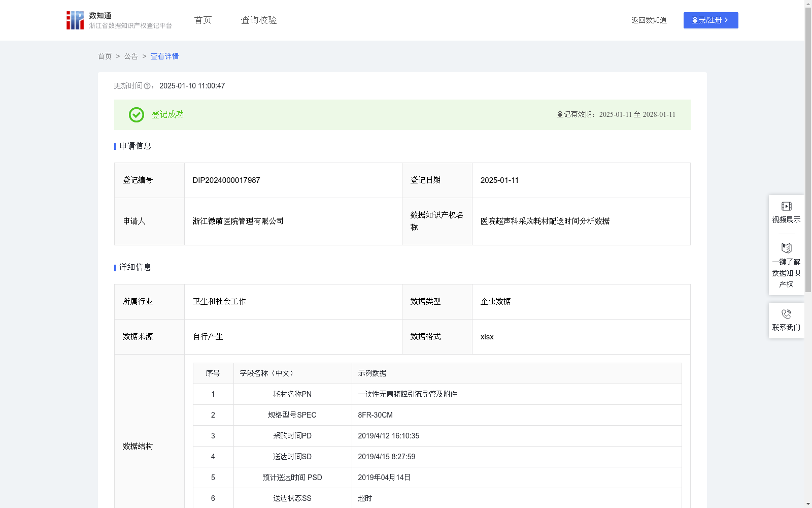Click the 数据知识产权名称 label cell

[x=437, y=221]
